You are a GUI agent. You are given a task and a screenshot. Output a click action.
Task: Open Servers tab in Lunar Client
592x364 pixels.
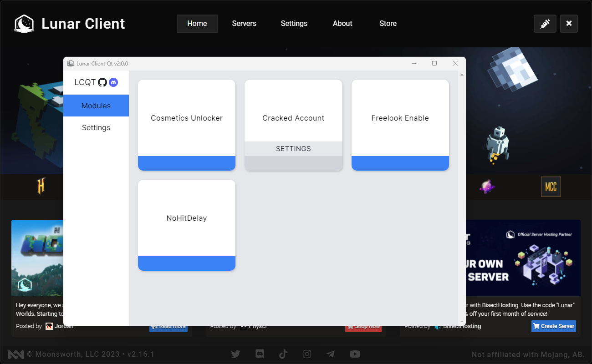(x=244, y=24)
